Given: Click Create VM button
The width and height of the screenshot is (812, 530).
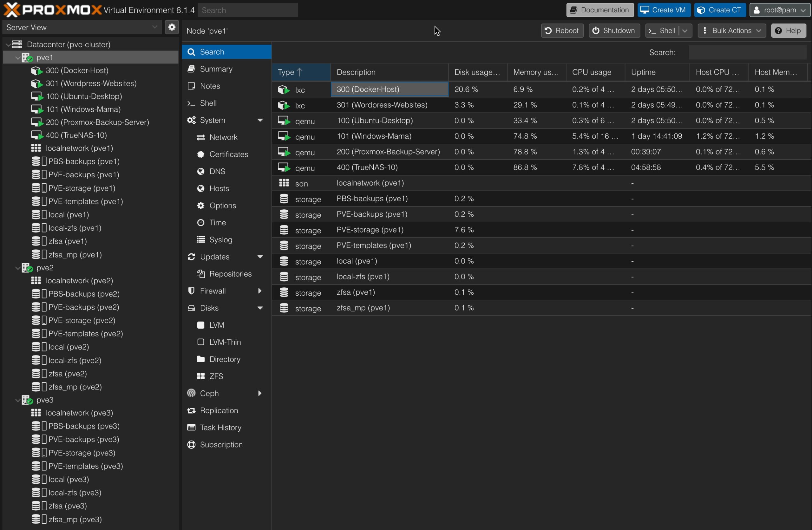Looking at the screenshot, I should pos(664,10).
